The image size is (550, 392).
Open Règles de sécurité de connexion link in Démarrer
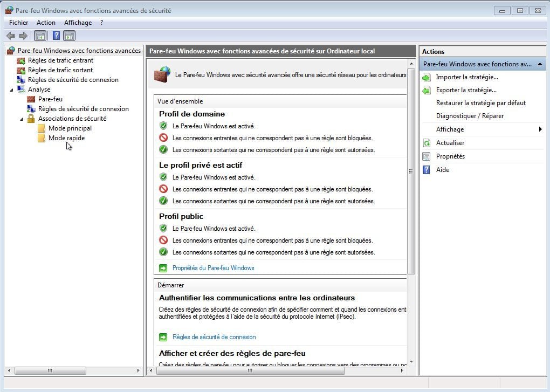[214, 338]
